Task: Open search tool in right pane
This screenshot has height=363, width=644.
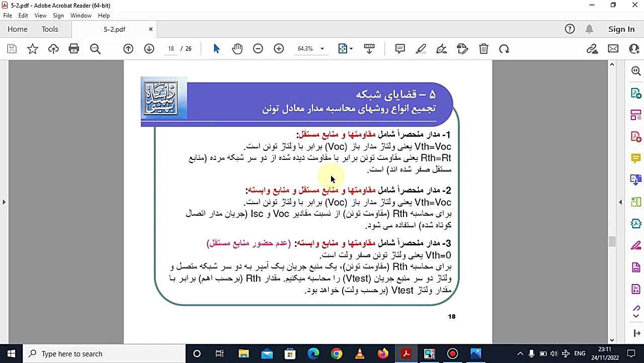Action: coord(636,71)
